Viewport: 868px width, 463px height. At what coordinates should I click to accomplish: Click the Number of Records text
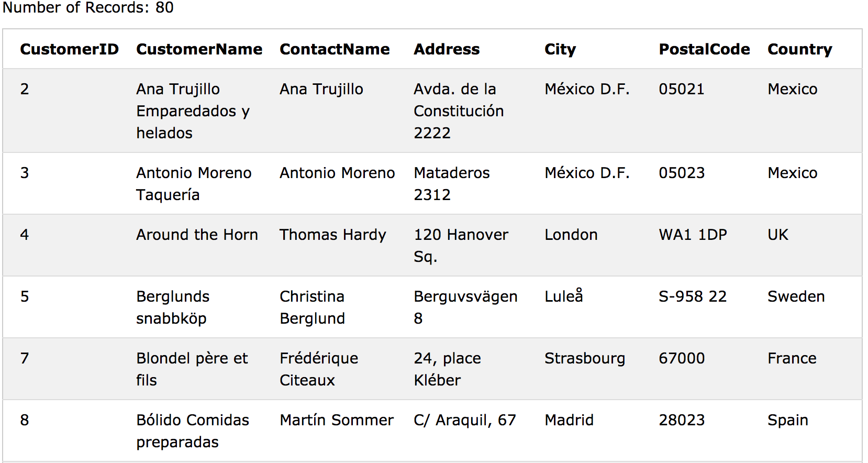coord(88,7)
